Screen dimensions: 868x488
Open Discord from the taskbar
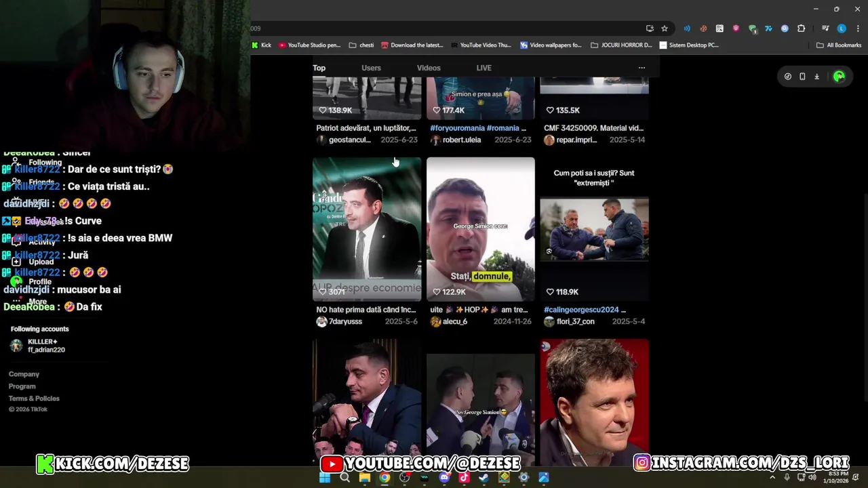444,478
